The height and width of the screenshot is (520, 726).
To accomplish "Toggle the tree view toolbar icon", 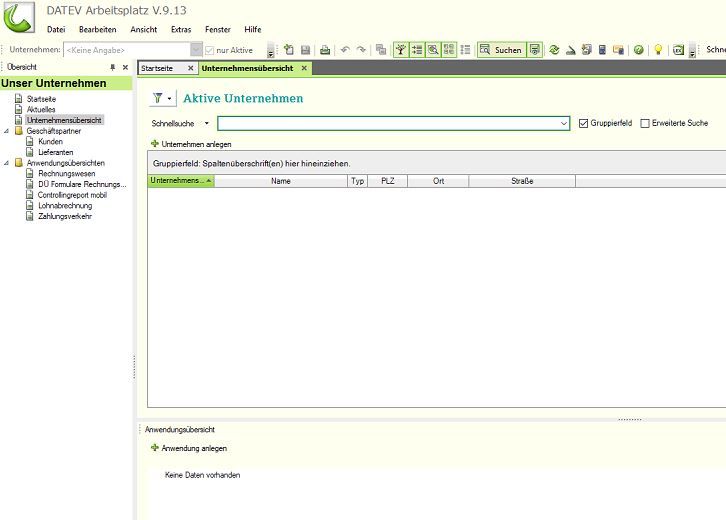I will click(401, 50).
